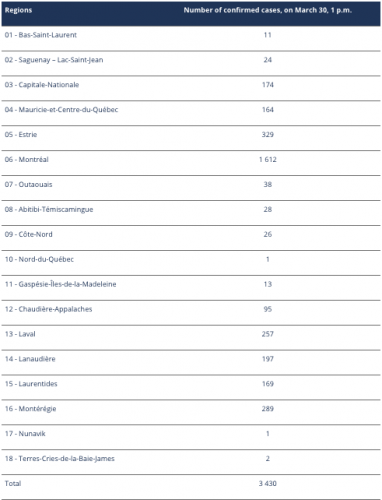This screenshot has height=500, width=382.
Task: Click Laval's case count 257
Action: pos(268,334)
